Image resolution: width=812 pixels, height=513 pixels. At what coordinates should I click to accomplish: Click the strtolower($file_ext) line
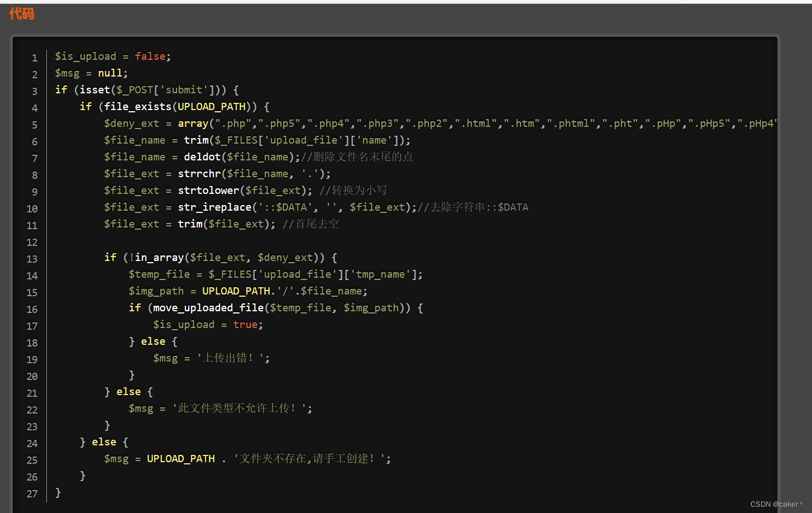click(246, 191)
